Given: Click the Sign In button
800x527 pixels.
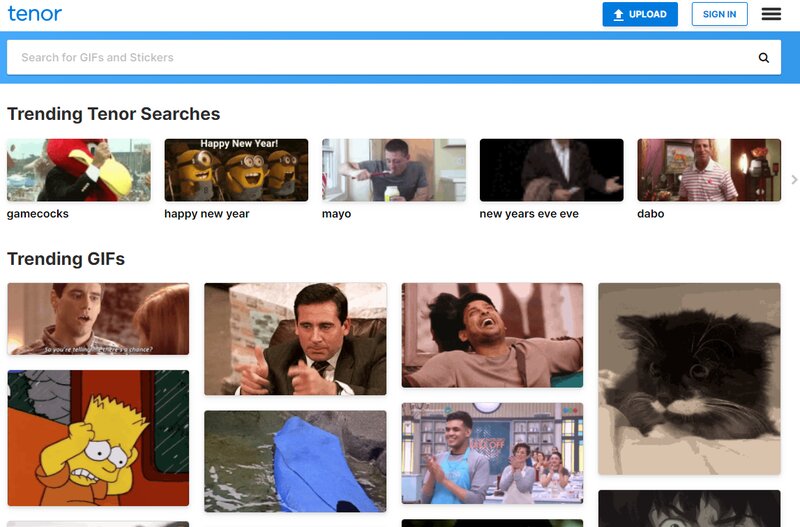Looking at the screenshot, I should [x=719, y=14].
